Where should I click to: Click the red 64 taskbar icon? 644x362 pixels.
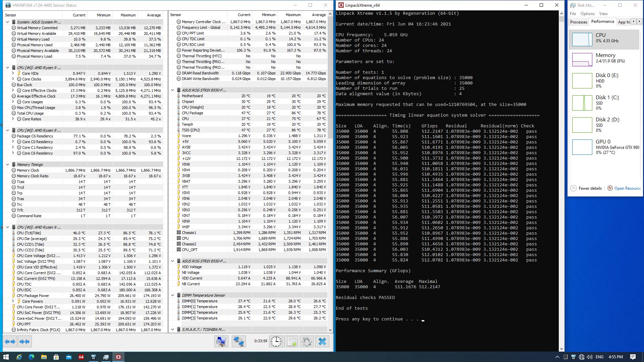click(81, 357)
